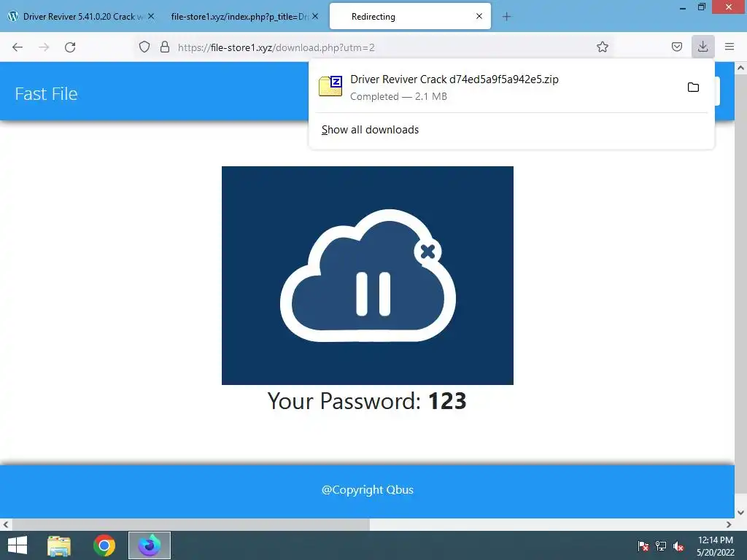The width and height of the screenshot is (747, 560).
Task: Launch Google Chrome from taskbar
Action: point(104,545)
